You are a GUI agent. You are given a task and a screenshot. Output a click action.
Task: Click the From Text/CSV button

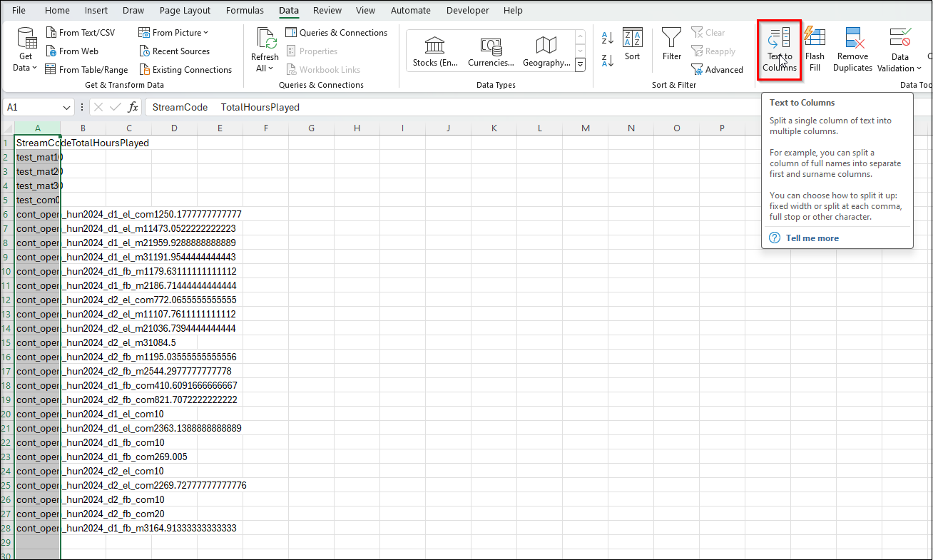(80, 33)
